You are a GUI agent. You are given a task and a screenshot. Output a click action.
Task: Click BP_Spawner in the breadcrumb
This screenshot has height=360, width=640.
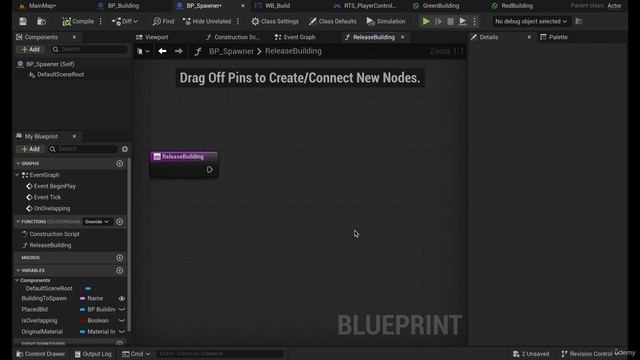[x=231, y=51]
